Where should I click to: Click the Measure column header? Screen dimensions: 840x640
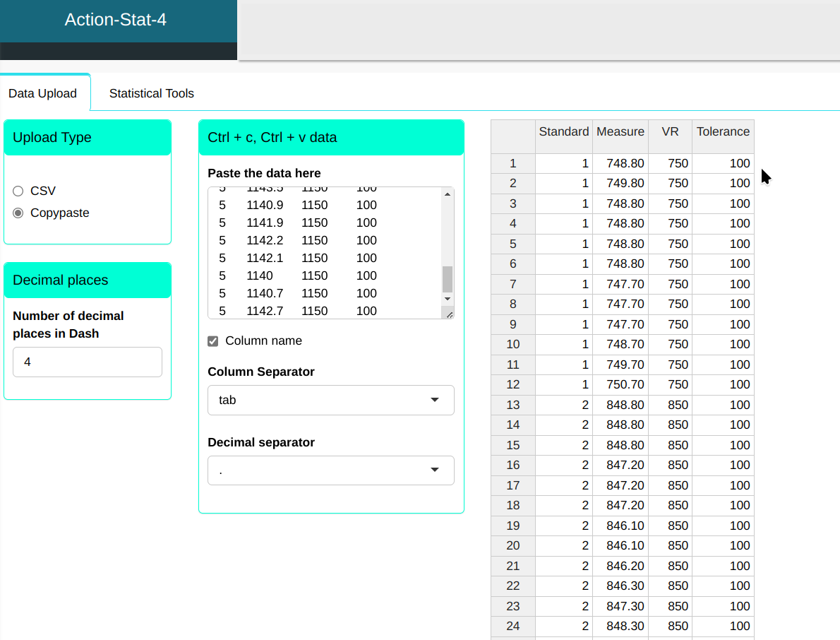[620, 132]
